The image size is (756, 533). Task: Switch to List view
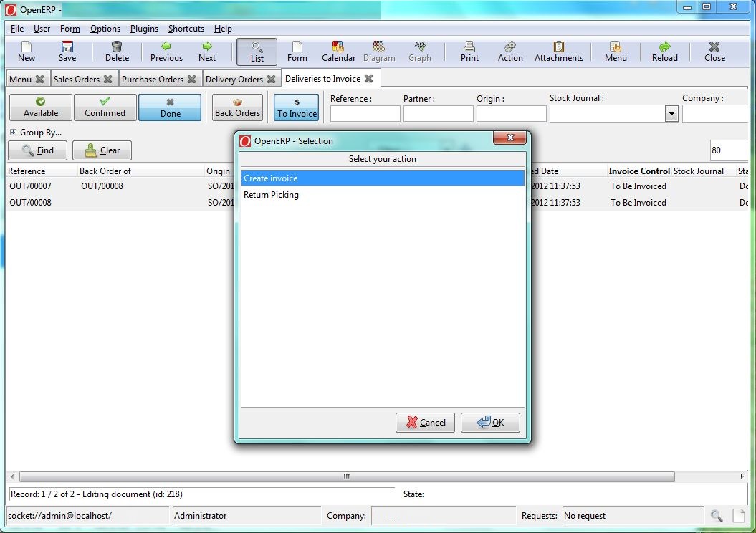257,52
